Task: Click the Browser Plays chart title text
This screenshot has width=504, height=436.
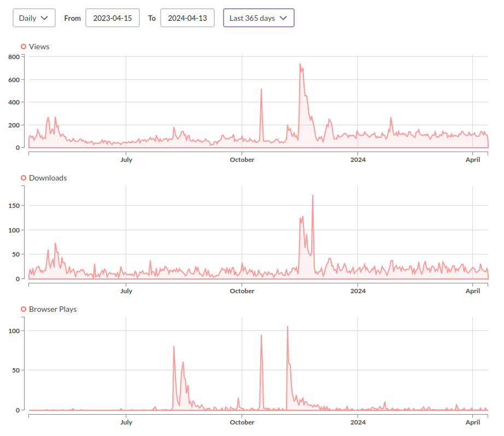Action: 53,309
